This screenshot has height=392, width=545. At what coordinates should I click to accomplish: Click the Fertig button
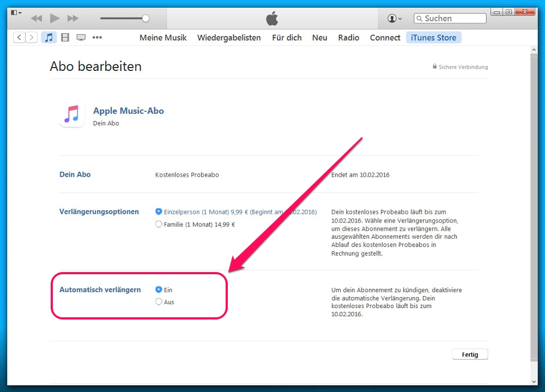470,354
